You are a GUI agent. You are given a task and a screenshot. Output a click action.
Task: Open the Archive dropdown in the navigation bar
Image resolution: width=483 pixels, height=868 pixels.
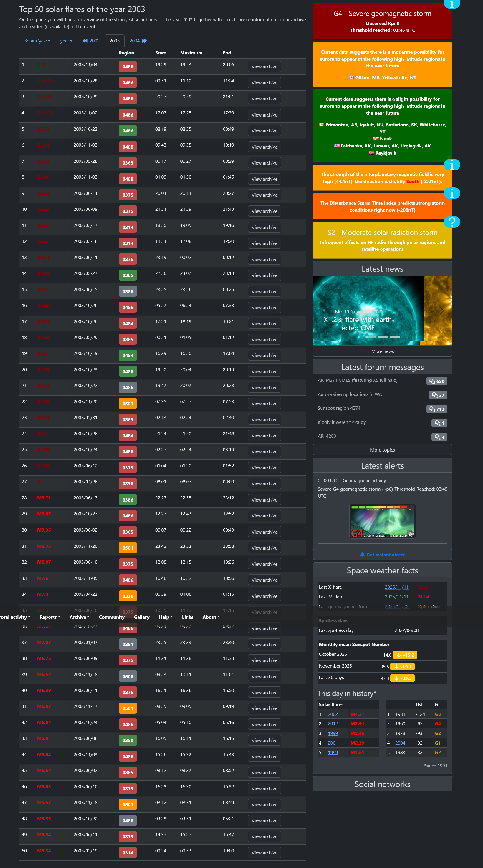click(79, 617)
